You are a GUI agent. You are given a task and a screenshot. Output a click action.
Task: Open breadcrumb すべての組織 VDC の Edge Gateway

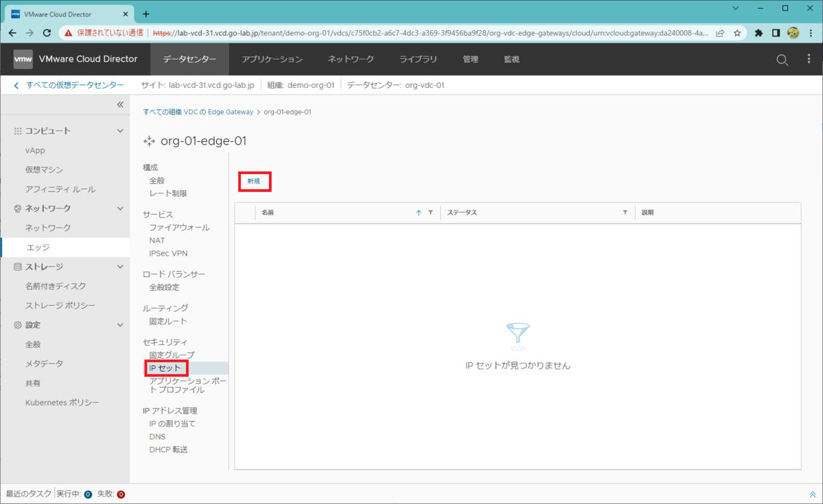tap(198, 112)
